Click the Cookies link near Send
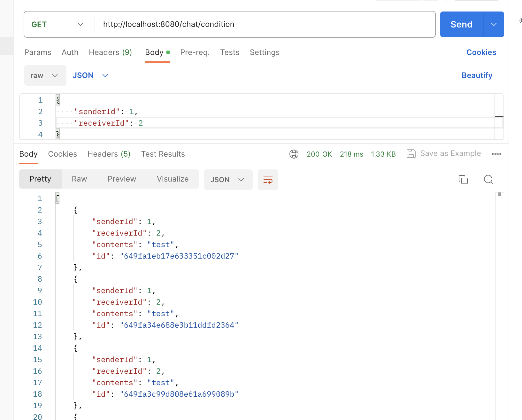522x420 pixels. point(481,52)
